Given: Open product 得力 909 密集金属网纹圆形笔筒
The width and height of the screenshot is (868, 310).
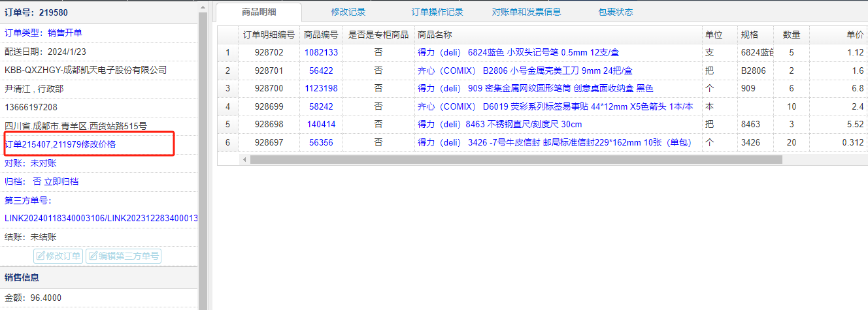Looking at the screenshot, I should click(535, 88).
